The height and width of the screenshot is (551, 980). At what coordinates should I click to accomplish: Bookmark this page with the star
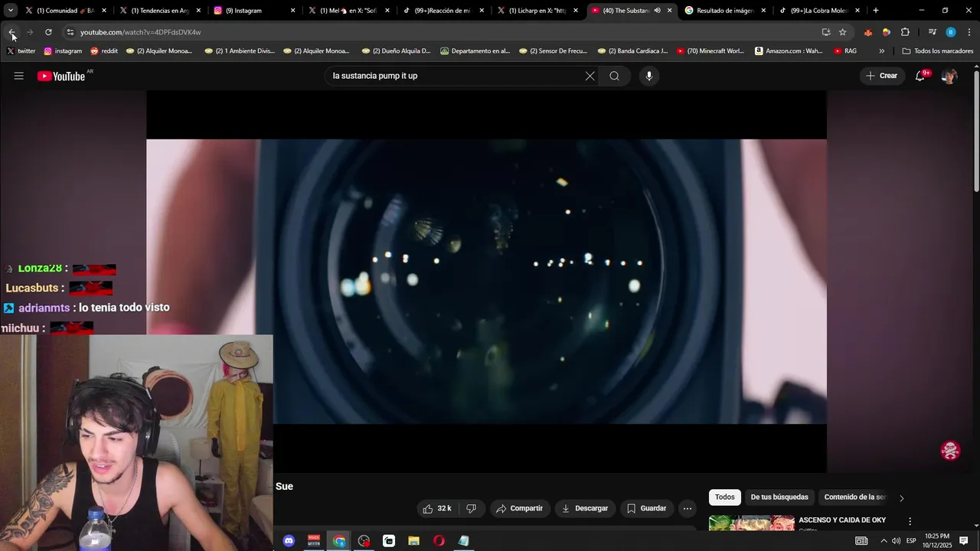coord(843,32)
